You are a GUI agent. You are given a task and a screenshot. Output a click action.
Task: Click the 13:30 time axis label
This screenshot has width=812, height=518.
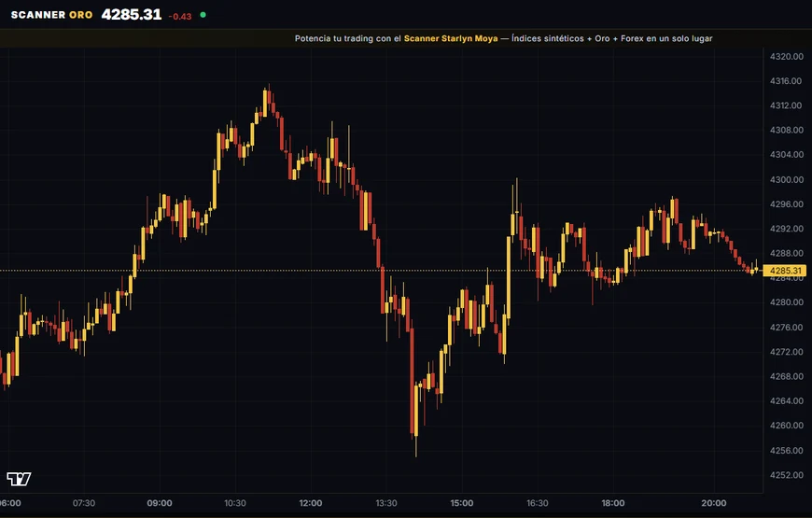click(386, 503)
